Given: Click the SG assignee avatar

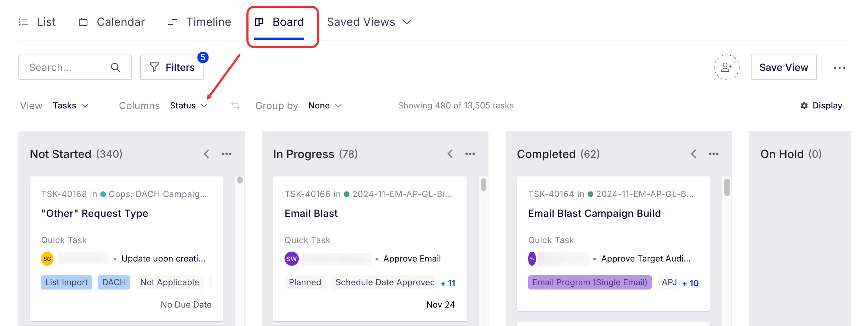Looking at the screenshot, I should click(47, 259).
